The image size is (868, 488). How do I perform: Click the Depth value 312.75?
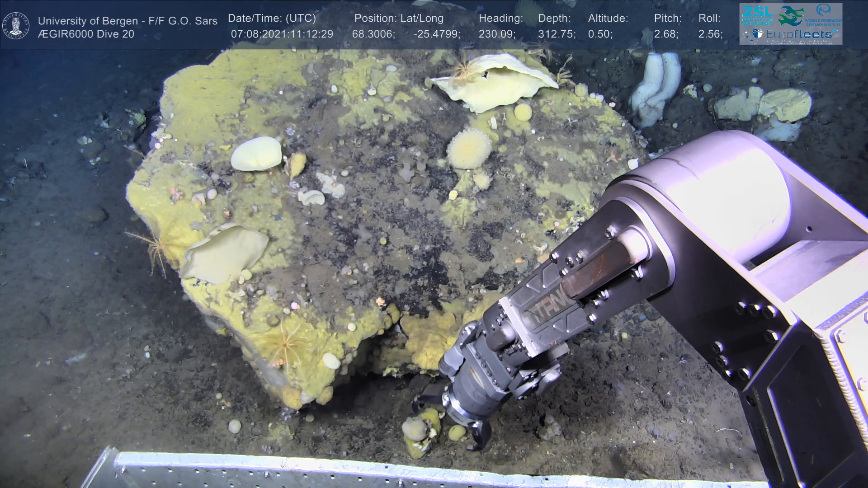pyautogui.click(x=557, y=34)
